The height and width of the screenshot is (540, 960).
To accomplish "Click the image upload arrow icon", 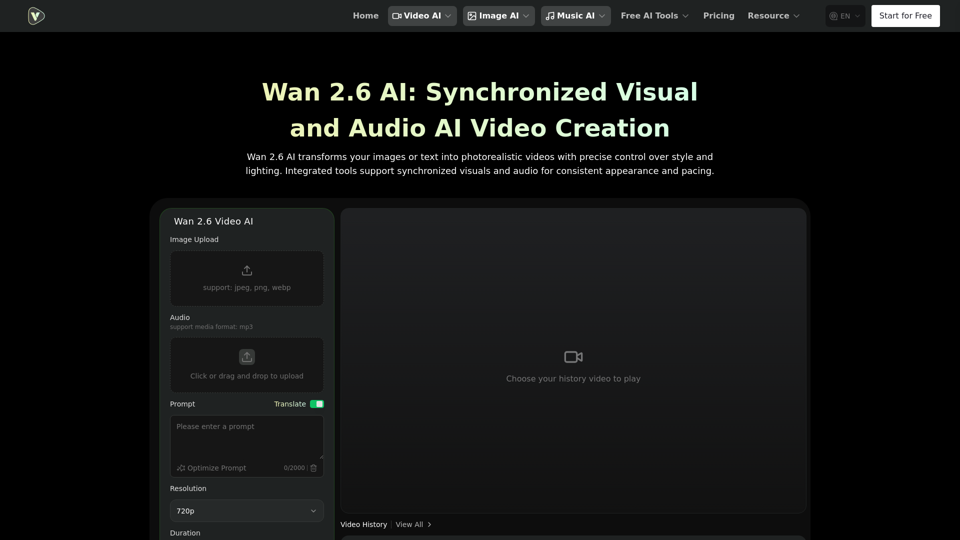I will (247, 270).
